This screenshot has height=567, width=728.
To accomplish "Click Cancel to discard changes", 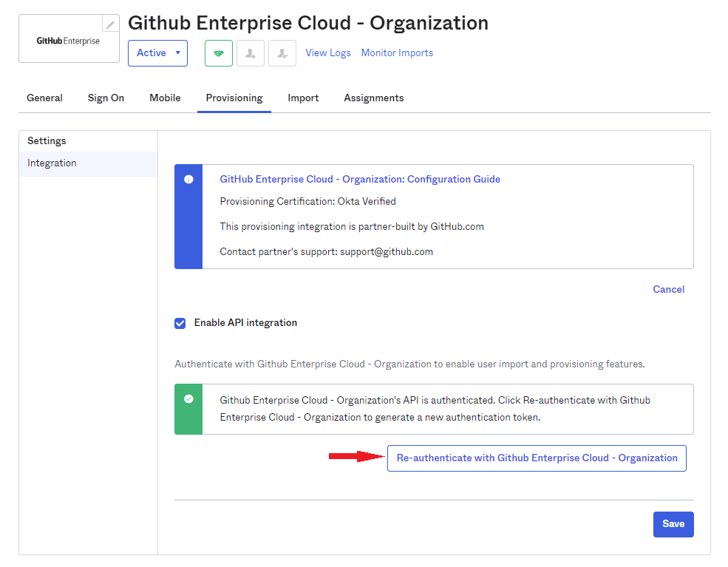I will [668, 290].
